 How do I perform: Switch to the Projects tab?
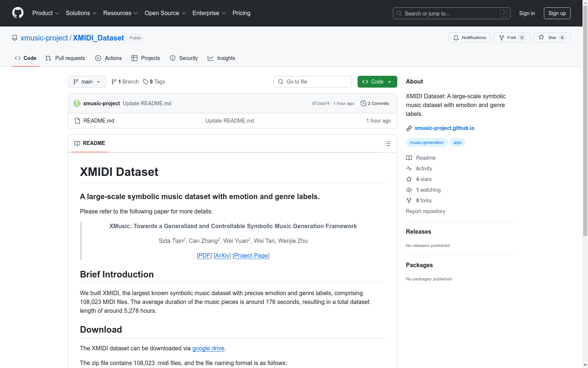coord(146,58)
